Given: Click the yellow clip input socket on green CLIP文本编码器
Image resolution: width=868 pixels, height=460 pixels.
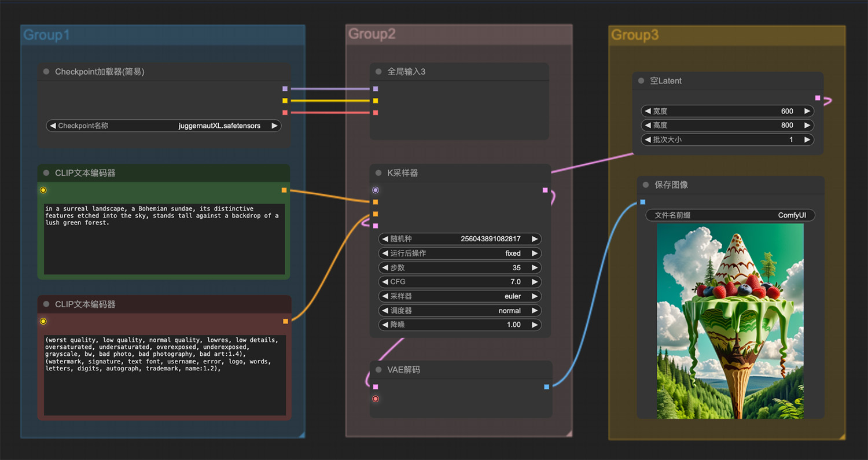Looking at the screenshot, I should [x=43, y=190].
